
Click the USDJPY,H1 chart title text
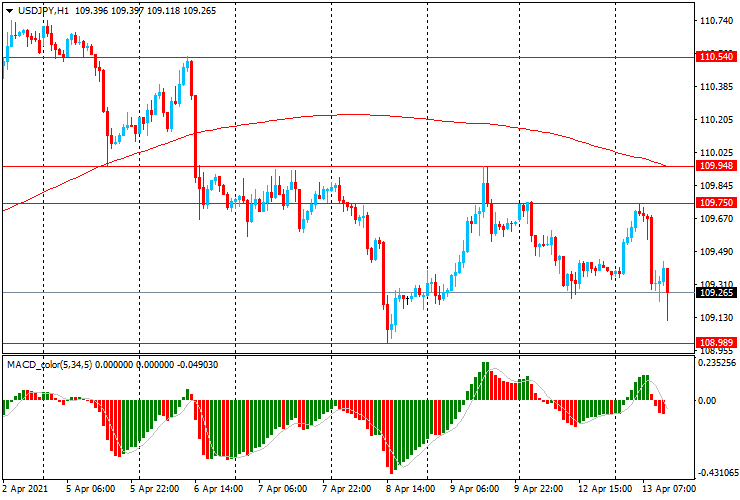coord(43,10)
